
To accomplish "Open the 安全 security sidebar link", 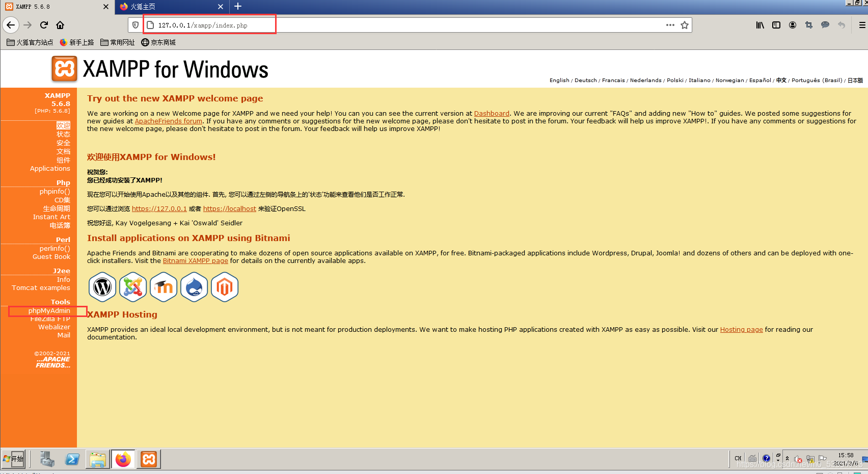I will coord(63,143).
